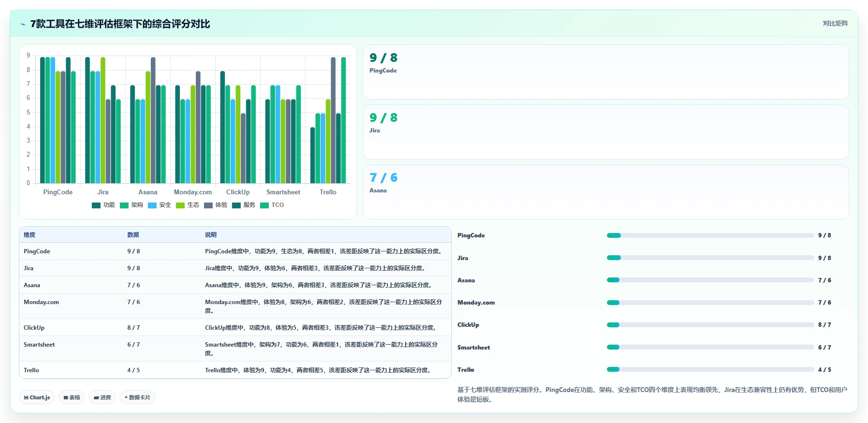868x423 pixels.
Task: Click the Jira label on chart axis
Action: pyautogui.click(x=103, y=192)
